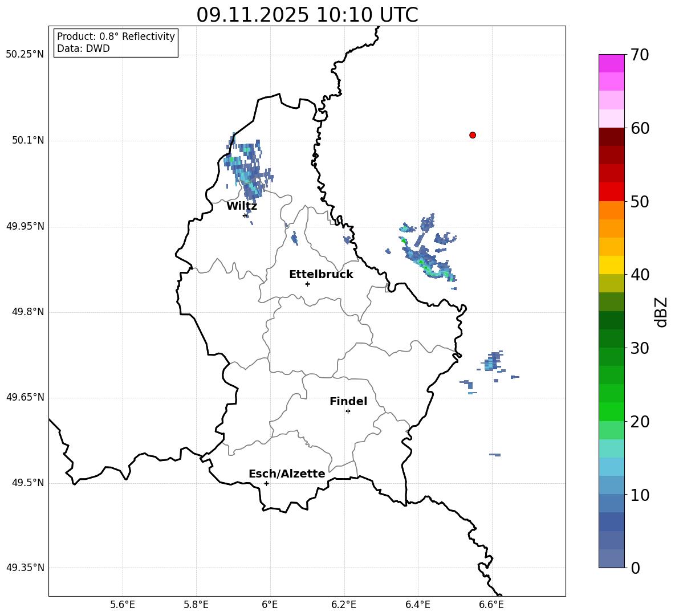Click the red radar location dot
Viewport: 675px width, 616px height.
point(473,135)
